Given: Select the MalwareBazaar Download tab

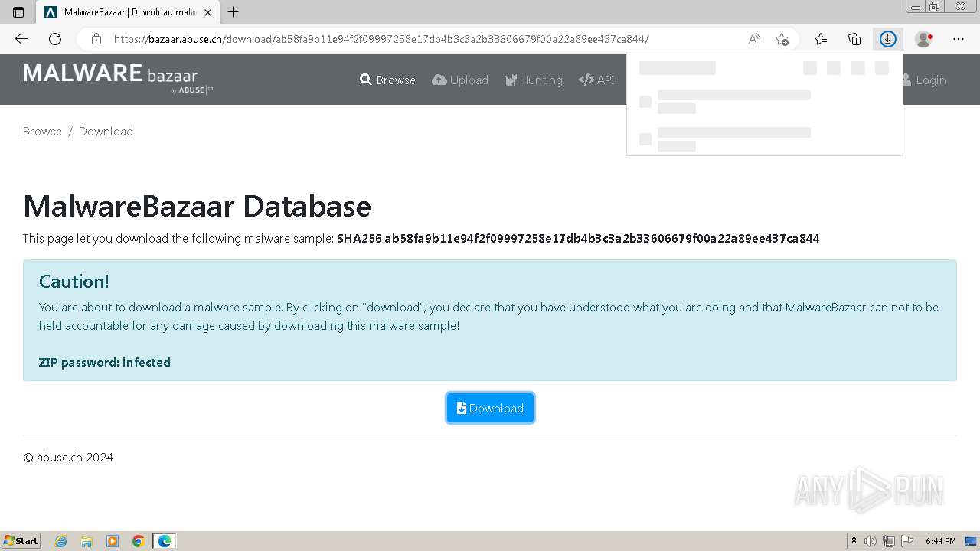Looking at the screenshot, I should tap(128, 12).
